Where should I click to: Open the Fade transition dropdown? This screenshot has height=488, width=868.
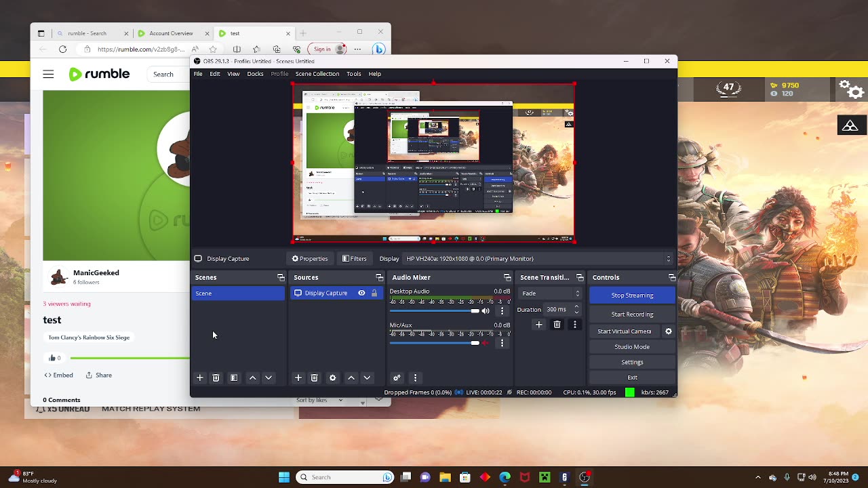[551, 293]
